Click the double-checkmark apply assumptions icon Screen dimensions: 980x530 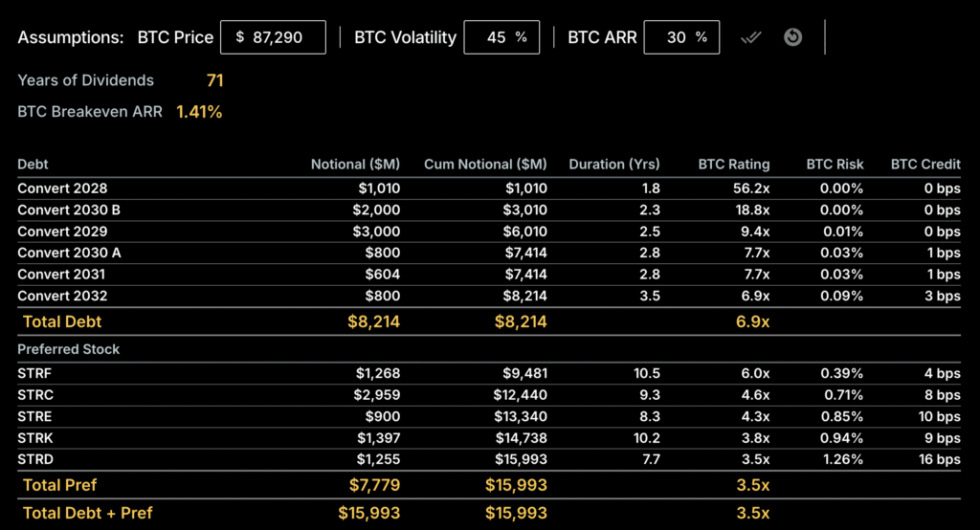[750, 37]
